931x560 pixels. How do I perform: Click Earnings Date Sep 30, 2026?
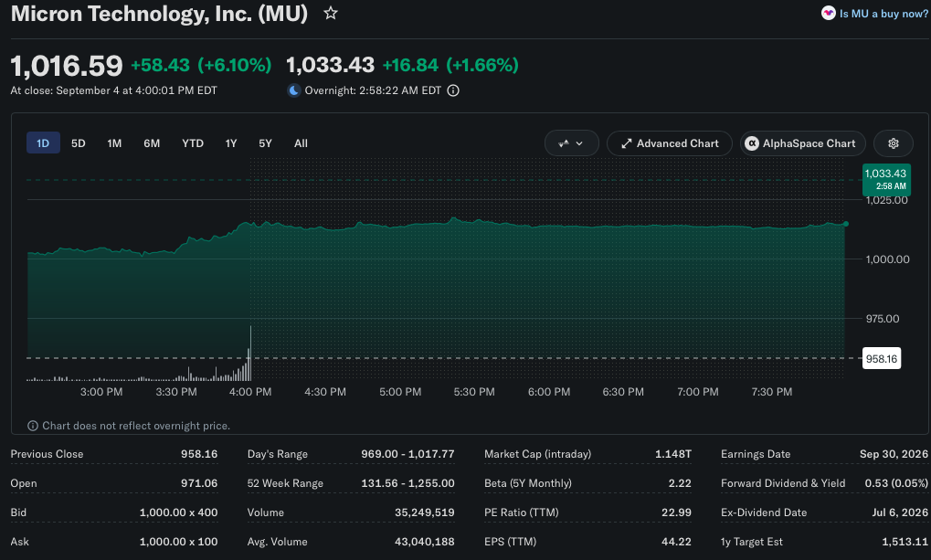pyautogui.click(x=894, y=454)
